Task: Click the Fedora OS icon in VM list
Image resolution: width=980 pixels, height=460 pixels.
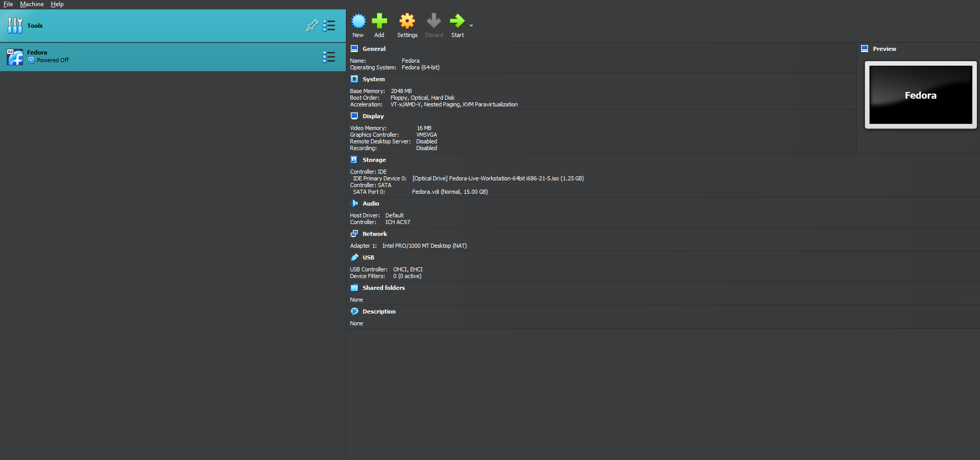Action: 15,57
